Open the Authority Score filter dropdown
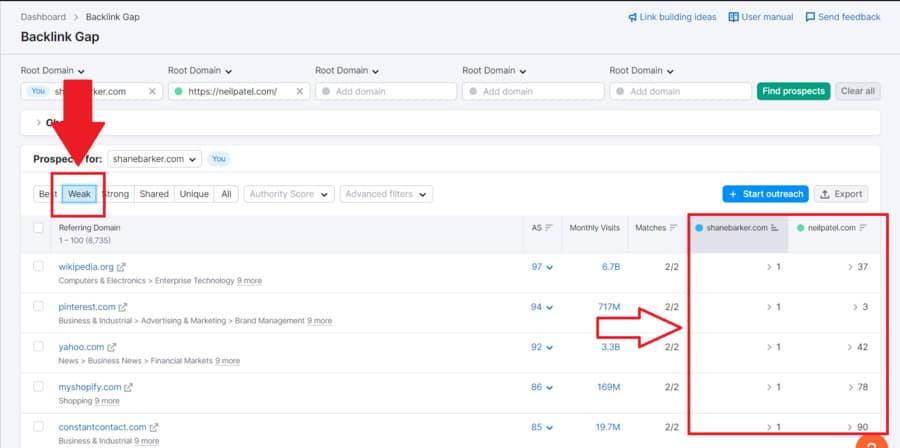The image size is (900, 448). tap(289, 194)
